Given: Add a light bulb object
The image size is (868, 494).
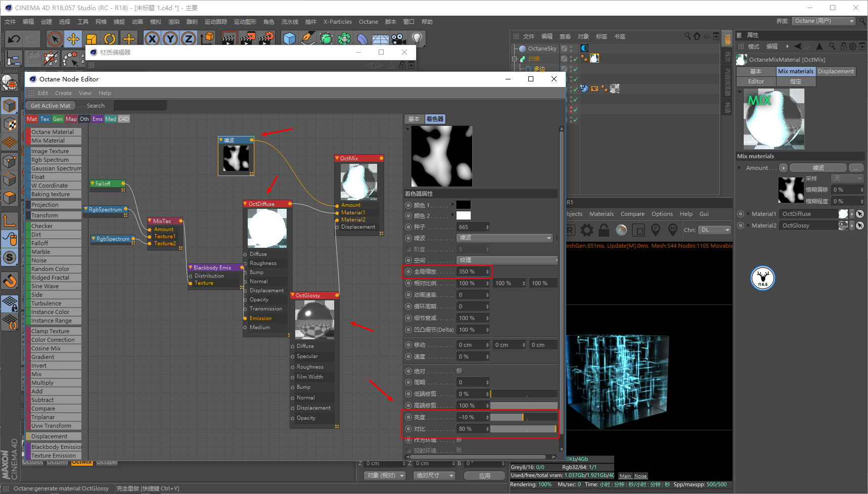Looking at the screenshot, I should [x=417, y=39].
